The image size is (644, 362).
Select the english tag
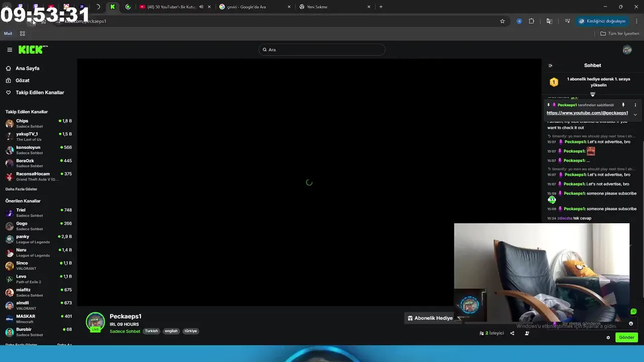point(171,331)
